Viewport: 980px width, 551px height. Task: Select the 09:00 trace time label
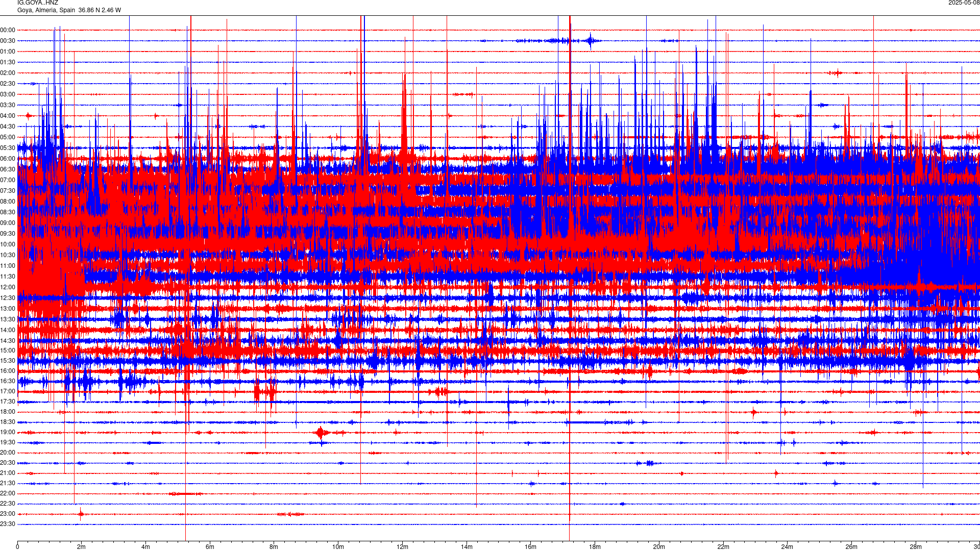(8, 223)
